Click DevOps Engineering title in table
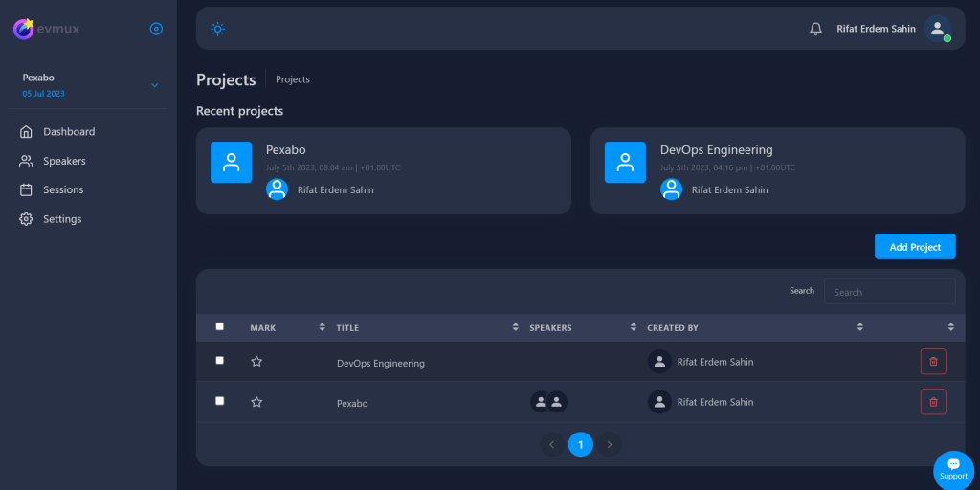This screenshot has height=490, width=980. point(381,363)
